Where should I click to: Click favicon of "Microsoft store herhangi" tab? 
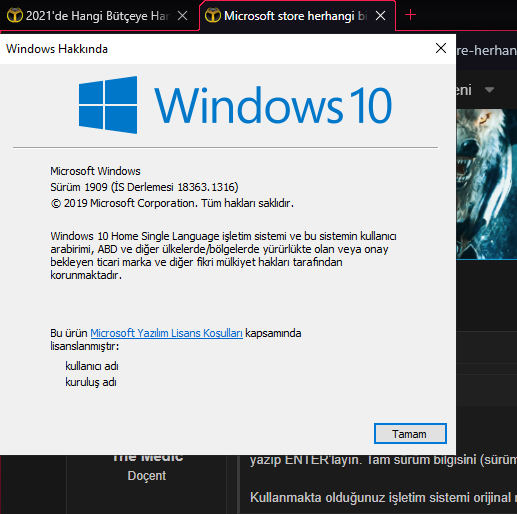click(213, 15)
